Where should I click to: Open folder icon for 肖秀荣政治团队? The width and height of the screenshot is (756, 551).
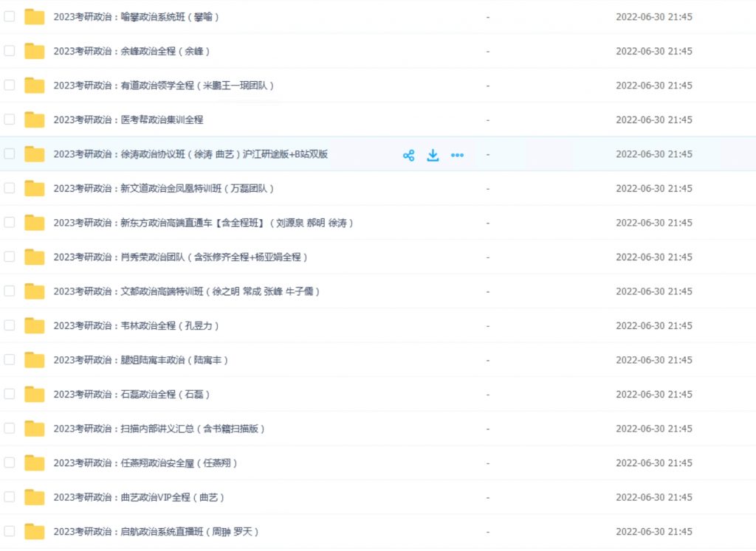[34, 257]
